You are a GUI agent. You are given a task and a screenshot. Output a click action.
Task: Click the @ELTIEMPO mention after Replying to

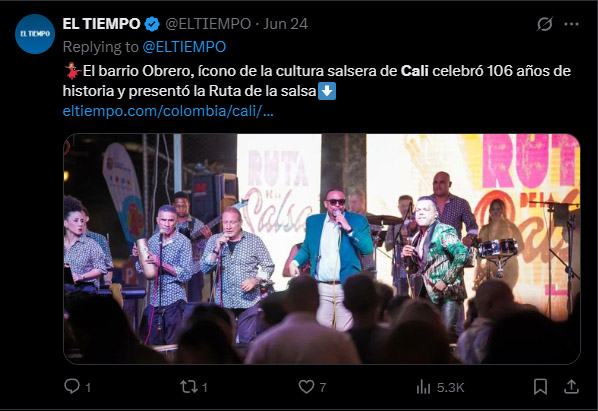tap(184, 47)
